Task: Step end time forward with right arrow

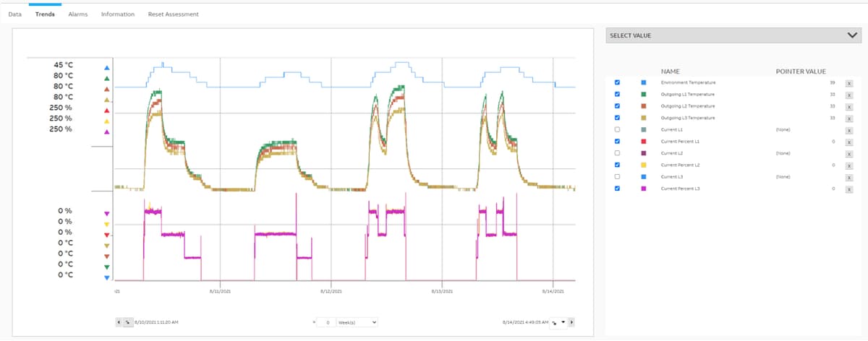Action: (x=571, y=321)
